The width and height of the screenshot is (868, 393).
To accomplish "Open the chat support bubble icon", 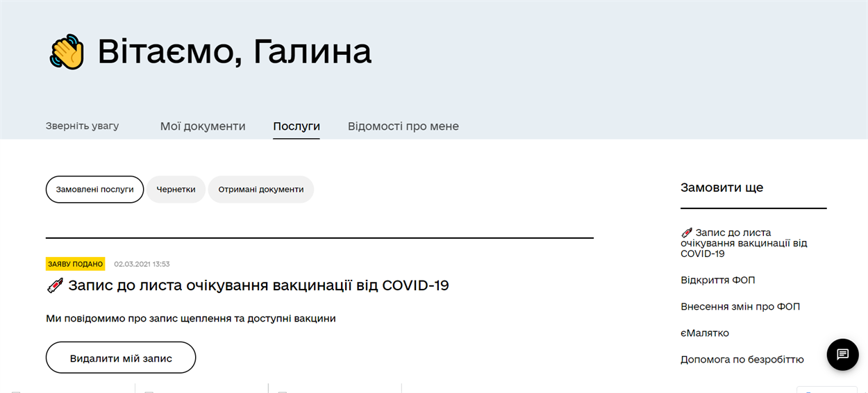I will (842, 354).
